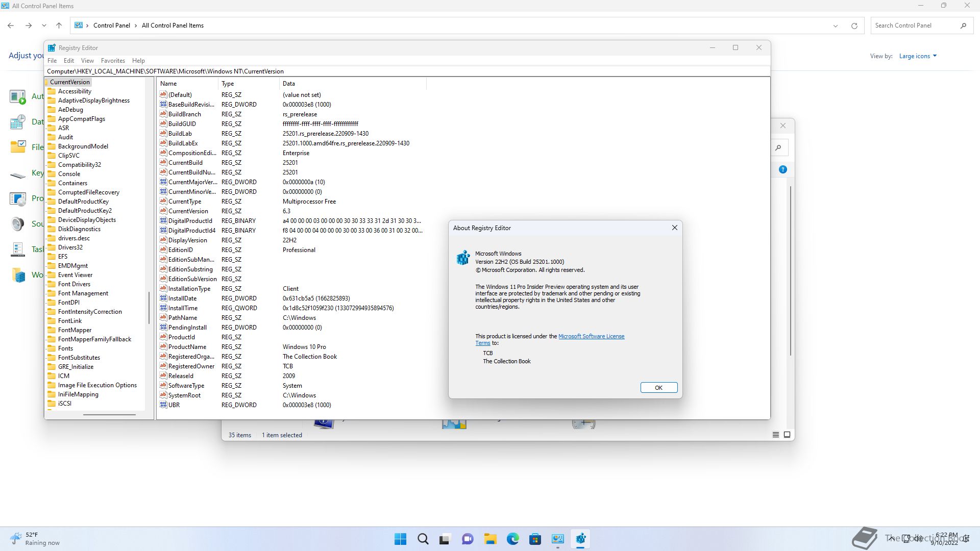Select the EditionID registry value
This screenshot has width=980, height=551.
(181, 250)
